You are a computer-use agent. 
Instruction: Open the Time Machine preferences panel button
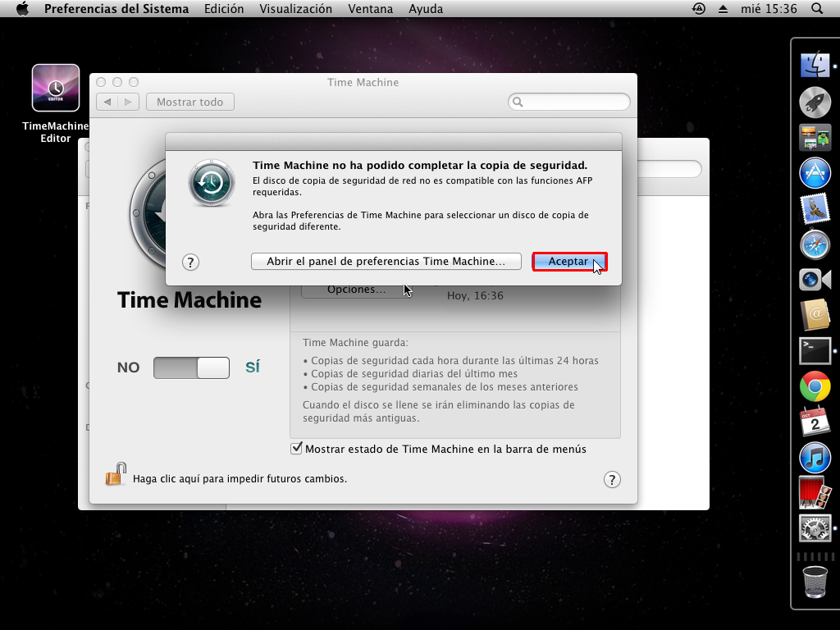tap(386, 262)
